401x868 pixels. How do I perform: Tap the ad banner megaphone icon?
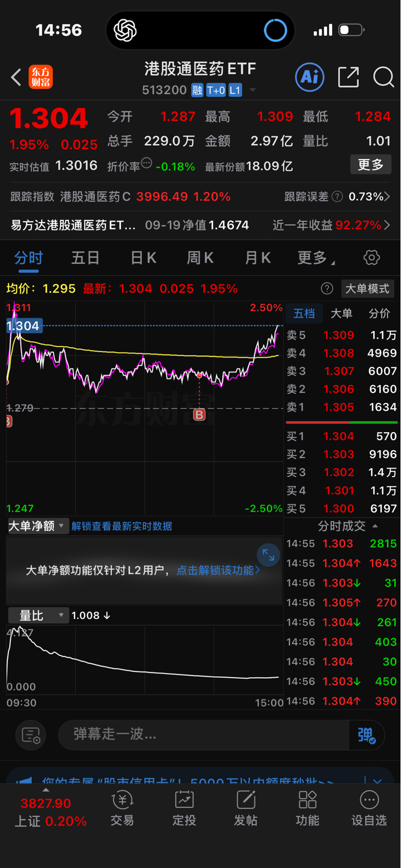coord(24,780)
